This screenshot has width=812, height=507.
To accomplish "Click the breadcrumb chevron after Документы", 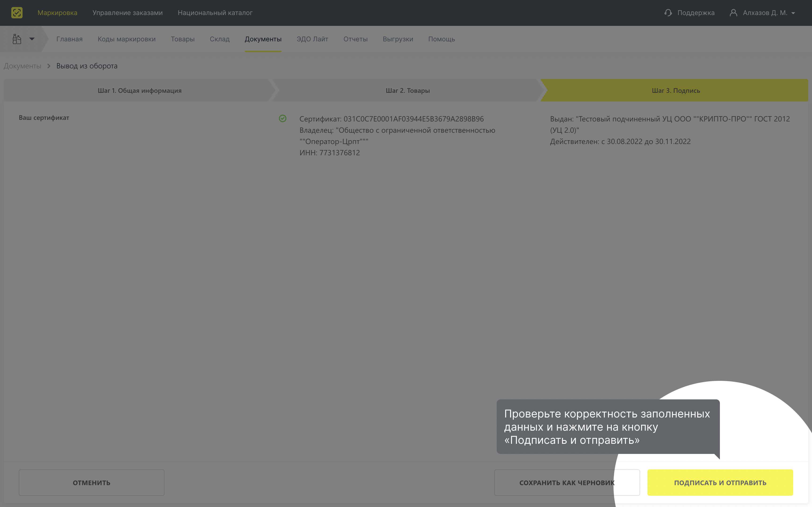I will [x=49, y=66].
